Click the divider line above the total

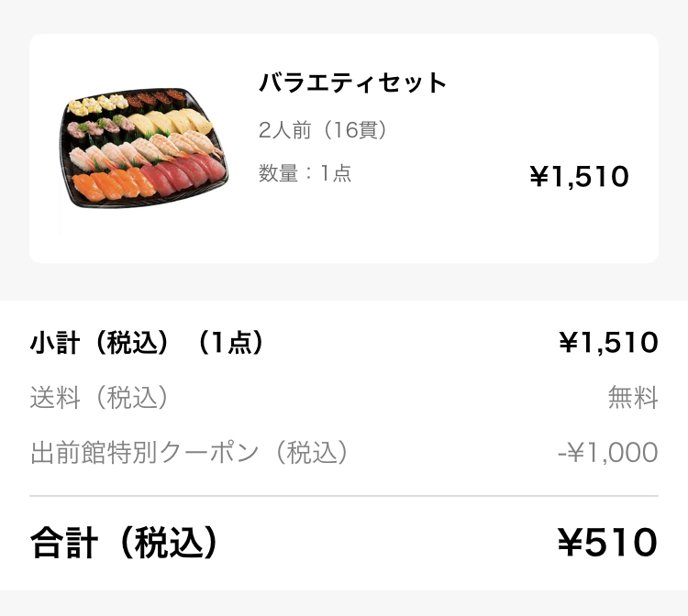(344, 496)
